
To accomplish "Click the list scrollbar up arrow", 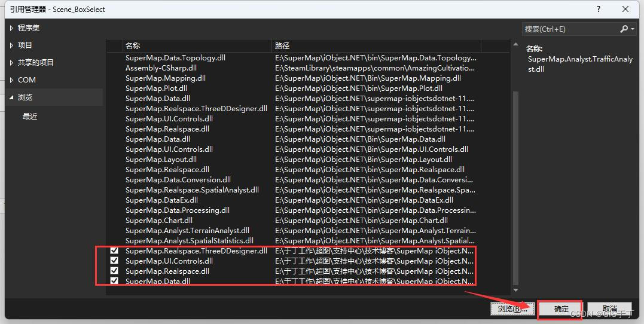I will [515, 44].
